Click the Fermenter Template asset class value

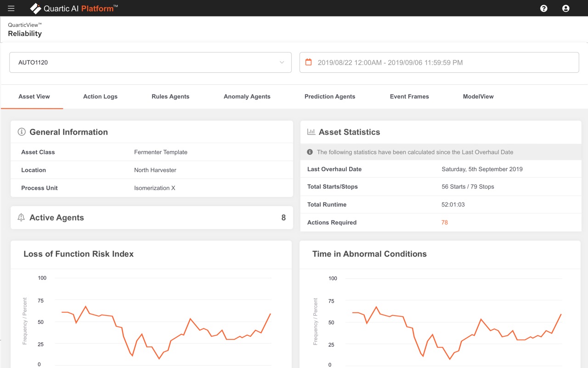tap(161, 152)
